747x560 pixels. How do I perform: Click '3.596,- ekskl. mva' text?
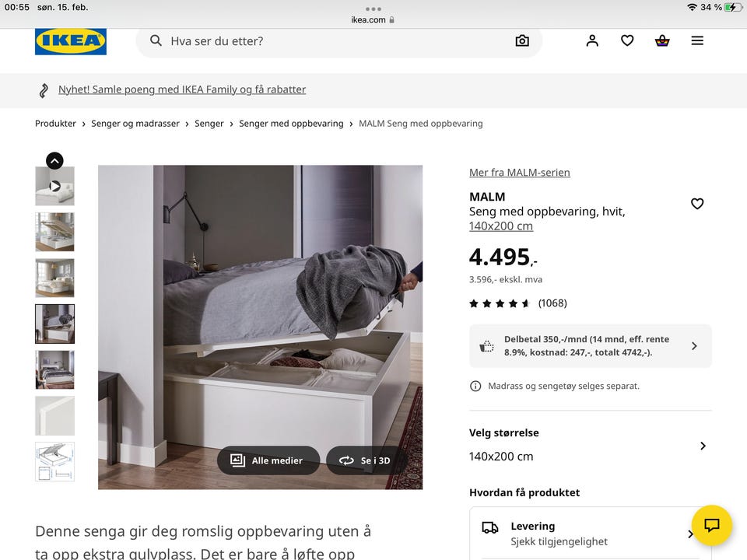(x=506, y=279)
